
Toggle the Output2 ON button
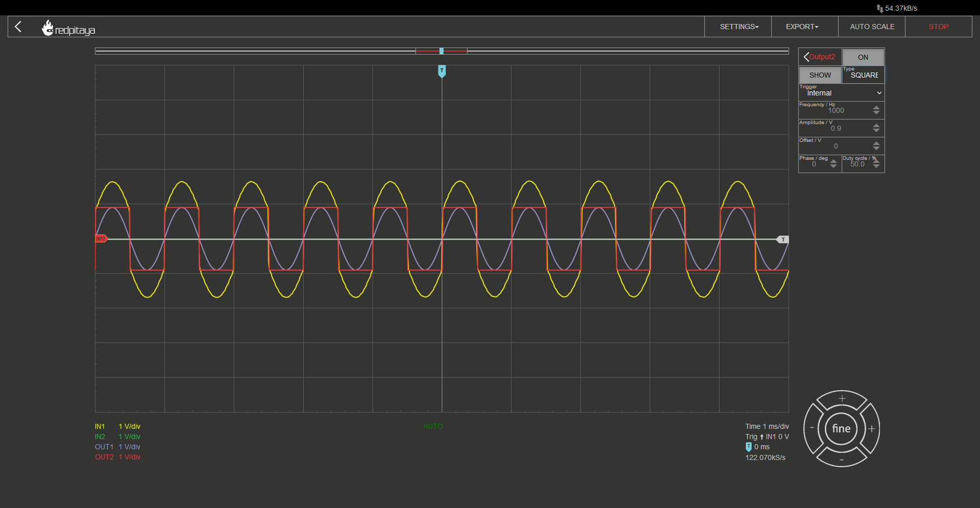863,57
